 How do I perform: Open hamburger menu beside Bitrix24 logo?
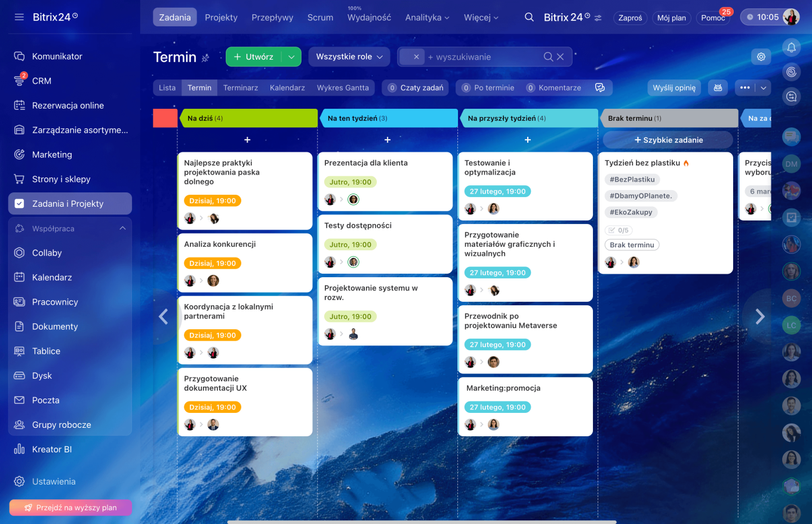coord(19,17)
